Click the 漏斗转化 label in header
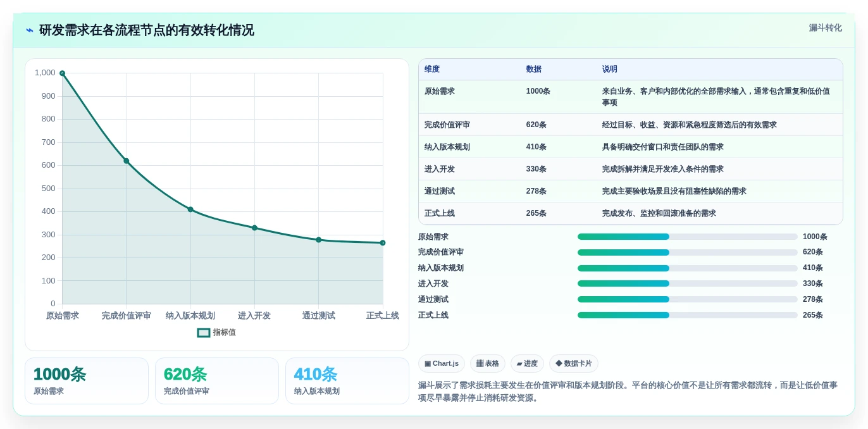Viewport: 868px width, 429px height. click(825, 28)
